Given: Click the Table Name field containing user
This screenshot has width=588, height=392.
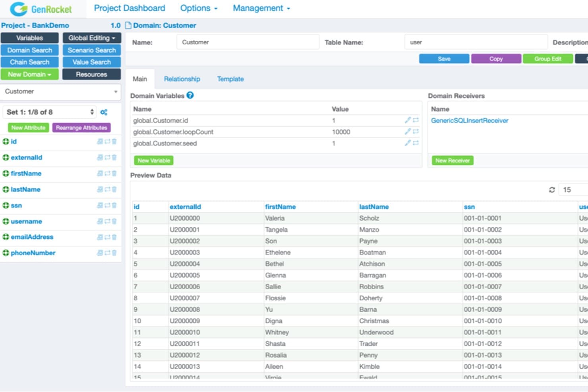Looking at the screenshot, I should [476, 42].
